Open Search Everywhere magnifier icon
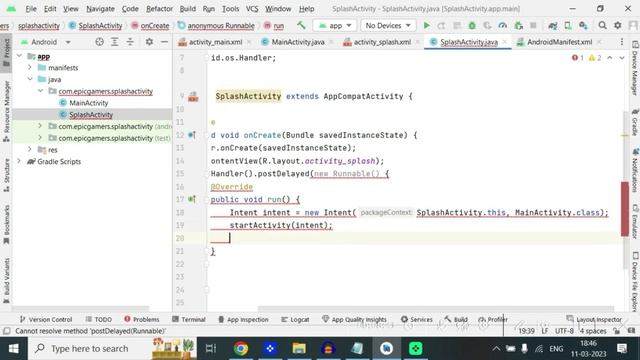This screenshot has height=360, width=640. tap(602, 25)
